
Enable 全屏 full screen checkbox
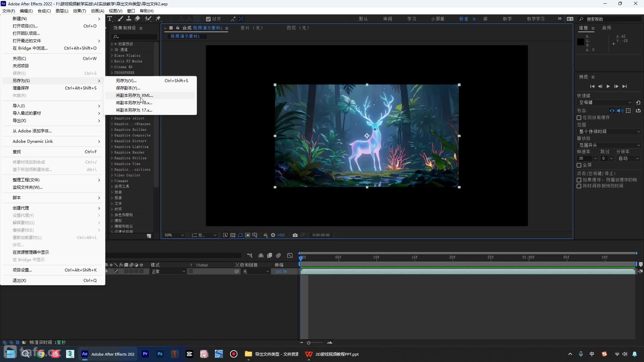tap(579, 165)
